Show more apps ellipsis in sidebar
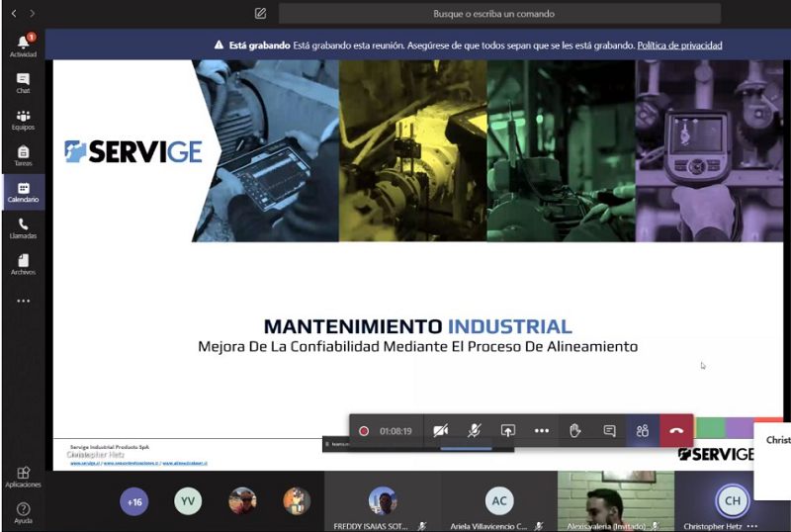 click(23, 301)
